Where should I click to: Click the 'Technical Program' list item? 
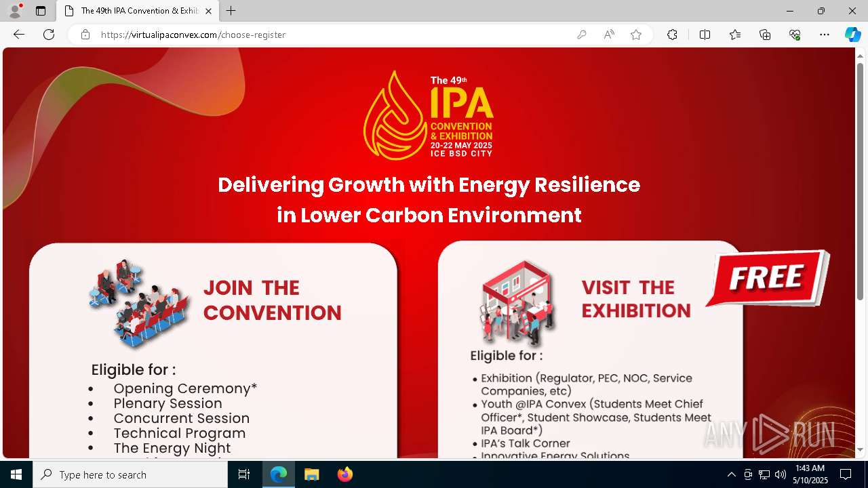[180, 433]
